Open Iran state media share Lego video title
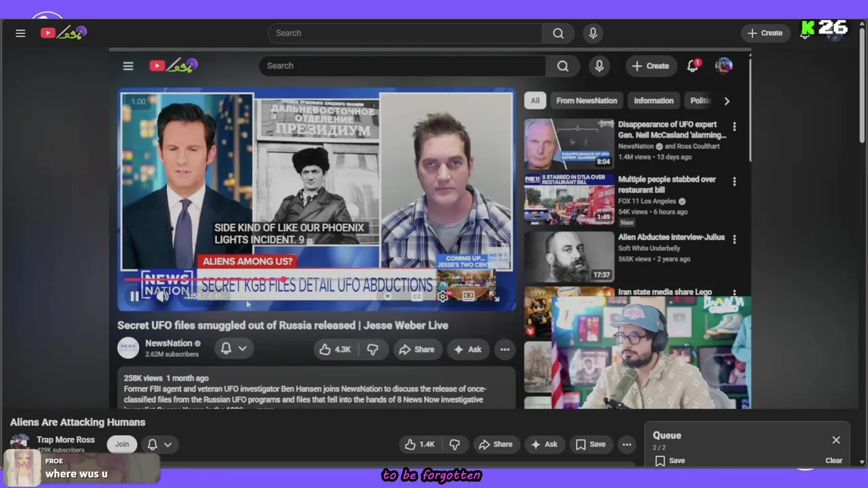 665,292
